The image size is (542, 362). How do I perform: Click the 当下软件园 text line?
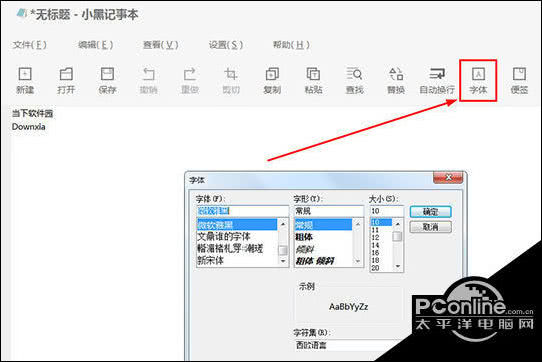tap(32, 113)
